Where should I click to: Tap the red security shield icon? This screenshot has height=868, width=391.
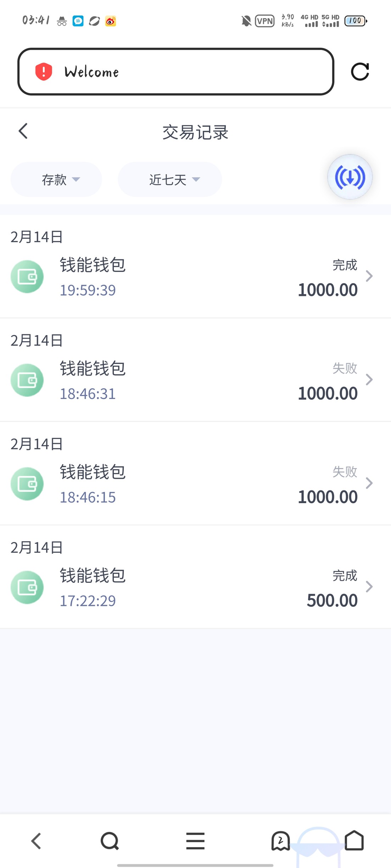(x=44, y=72)
